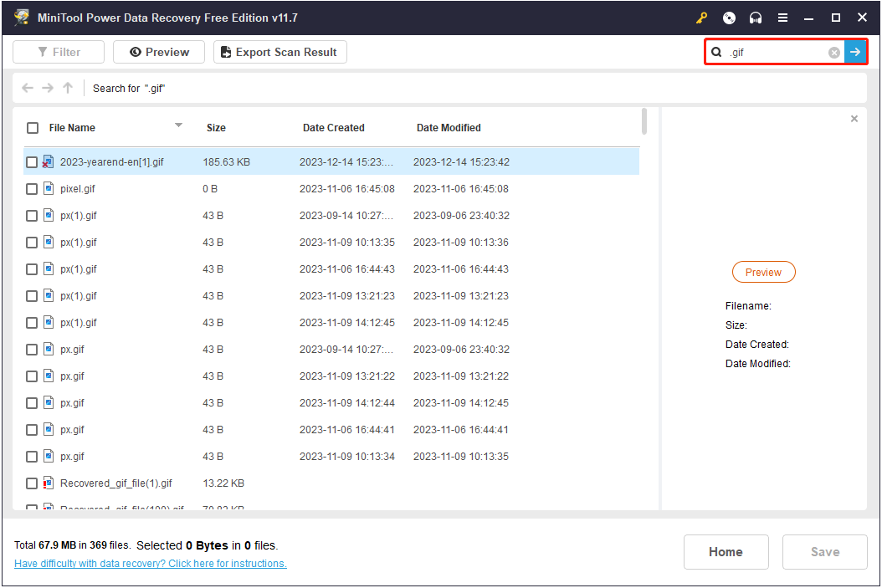Click the blue search arrow button
The image size is (882, 588).
pos(855,53)
